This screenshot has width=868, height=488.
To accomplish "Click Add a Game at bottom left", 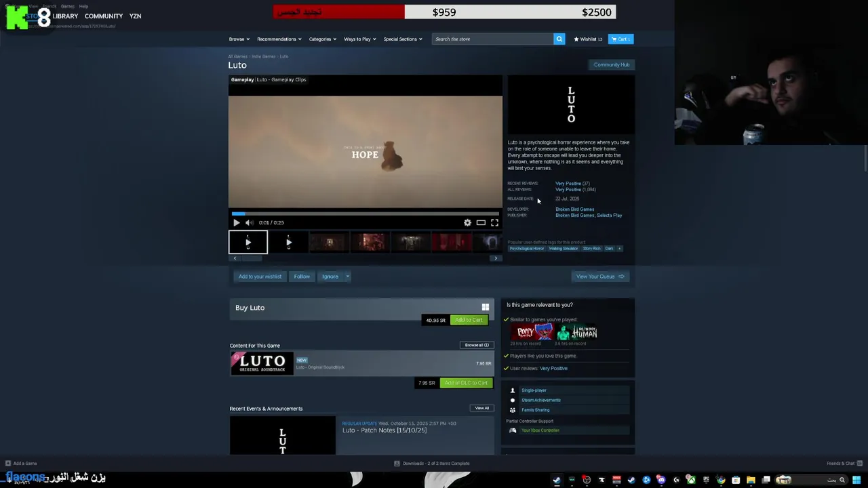I will click(21, 464).
